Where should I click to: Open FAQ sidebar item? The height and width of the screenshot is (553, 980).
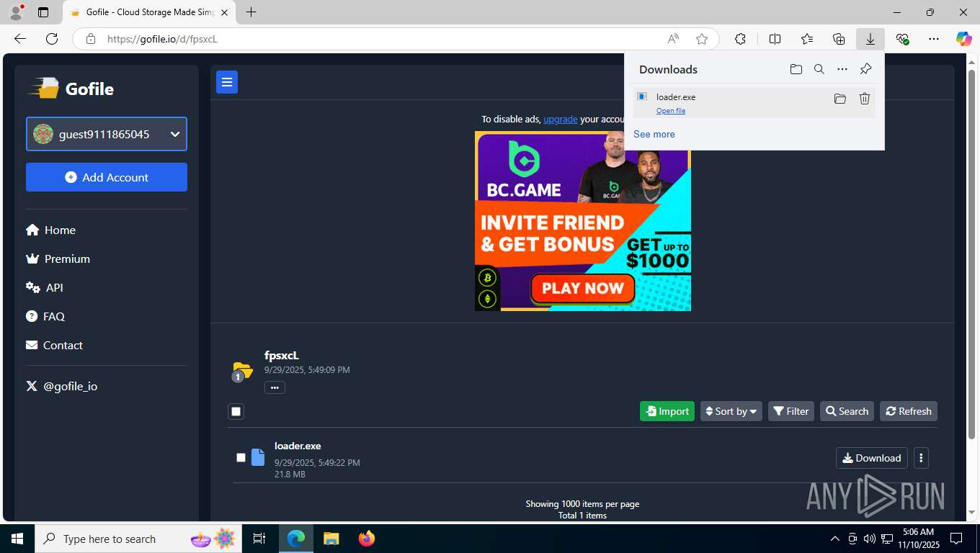pyautogui.click(x=45, y=316)
